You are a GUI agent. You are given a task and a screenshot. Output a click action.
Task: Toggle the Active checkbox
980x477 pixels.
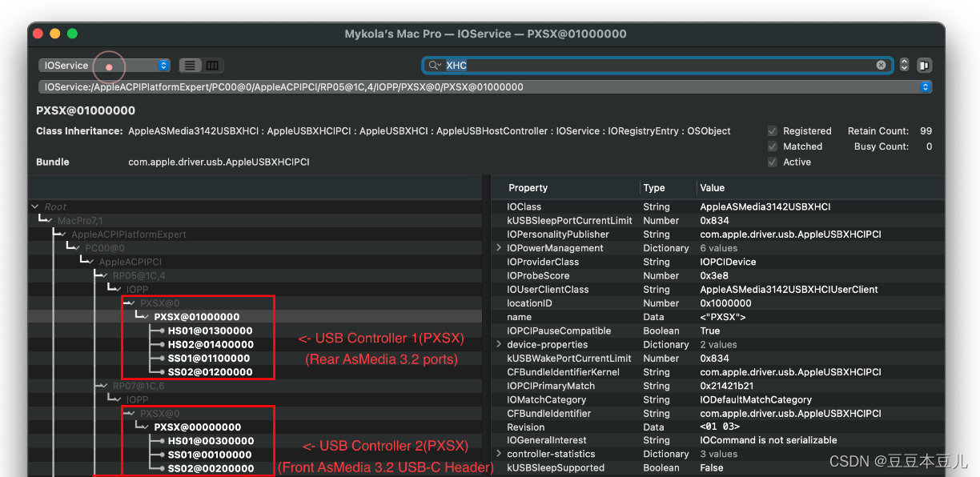[x=773, y=162]
